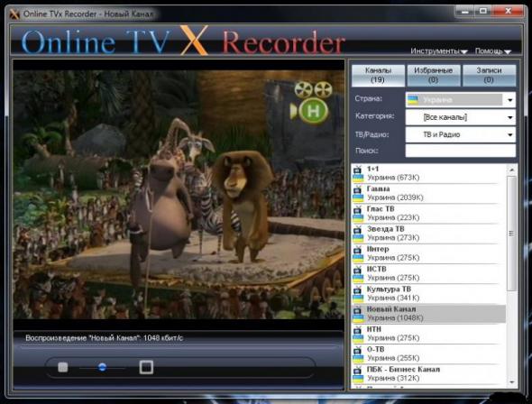Switch to the Записи (0) tab
The width and height of the screenshot is (532, 404).
tap(489, 75)
